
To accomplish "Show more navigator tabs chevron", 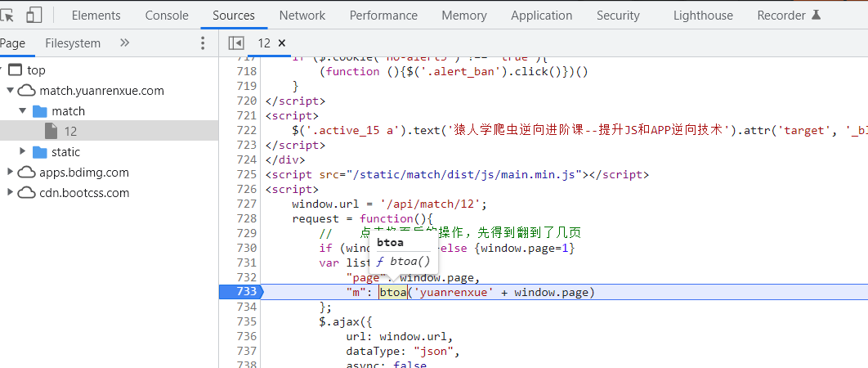I will 124,43.
